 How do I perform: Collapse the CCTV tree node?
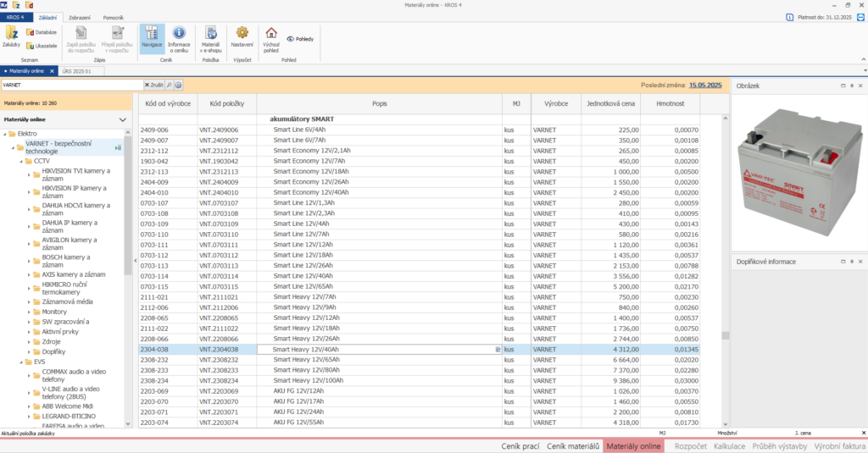[x=21, y=162]
